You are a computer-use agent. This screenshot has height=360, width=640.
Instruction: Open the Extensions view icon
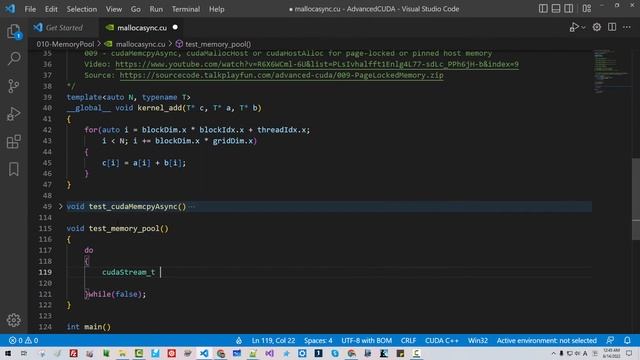pos(13,141)
